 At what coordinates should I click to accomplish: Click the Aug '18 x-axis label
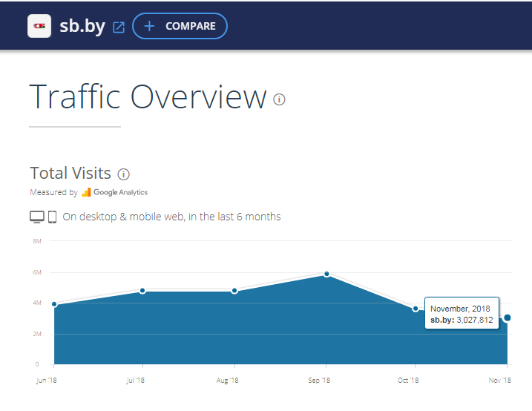coord(227,381)
